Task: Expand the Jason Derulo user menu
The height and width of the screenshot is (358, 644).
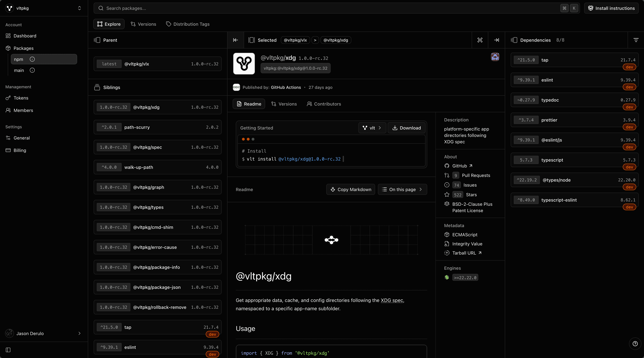Action: click(44, 334)
